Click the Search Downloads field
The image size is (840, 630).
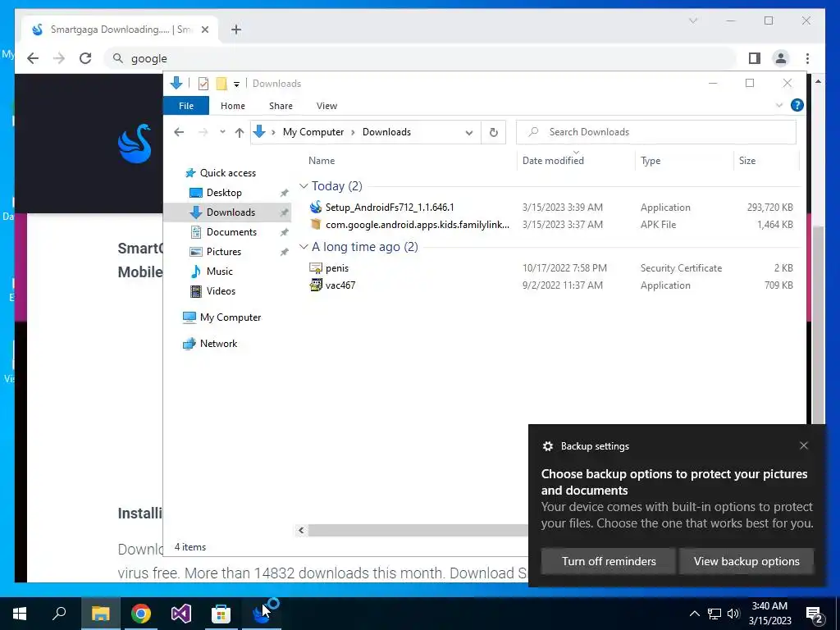point(655,132)
